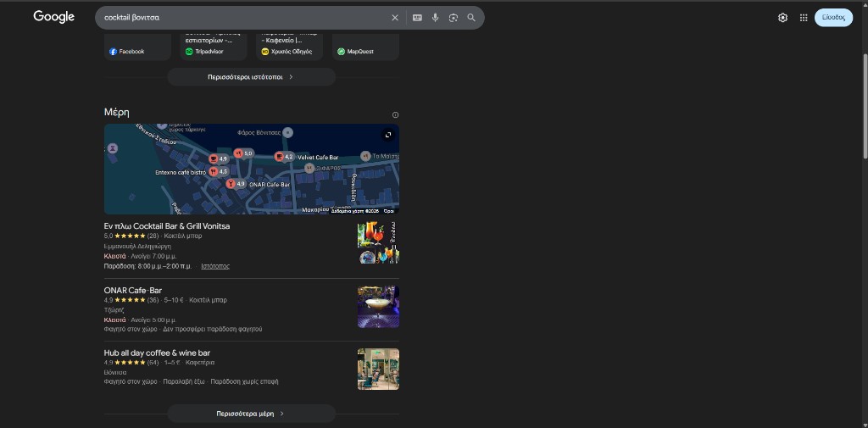The image size is (868, 428).
Task: Open the on-screen keyboard input tool
Action: 417,18
